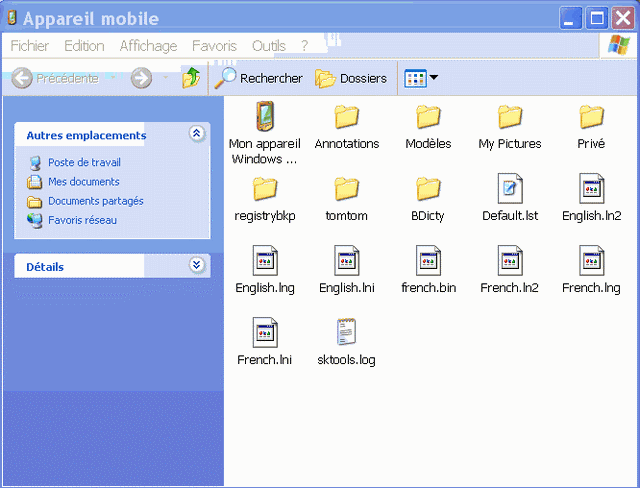
Task: Open the BDicty folder
Action: [428, 189]
